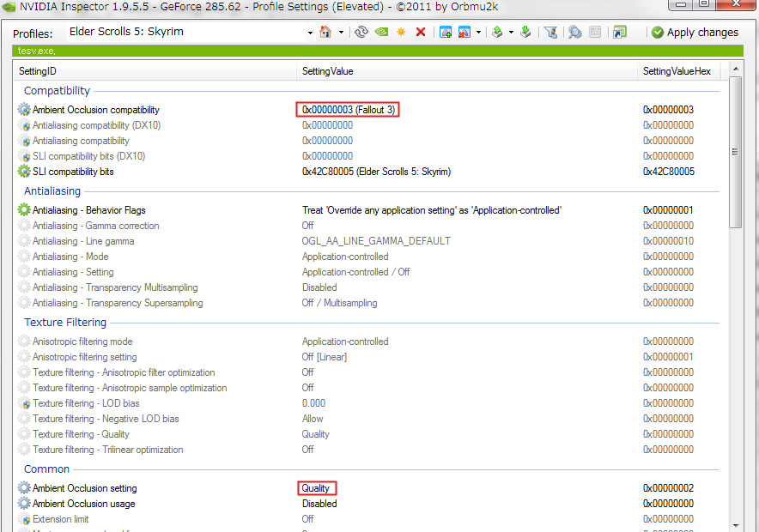
Task: Click the scrollbar up arrow
Action: click(x=736, y=70)
